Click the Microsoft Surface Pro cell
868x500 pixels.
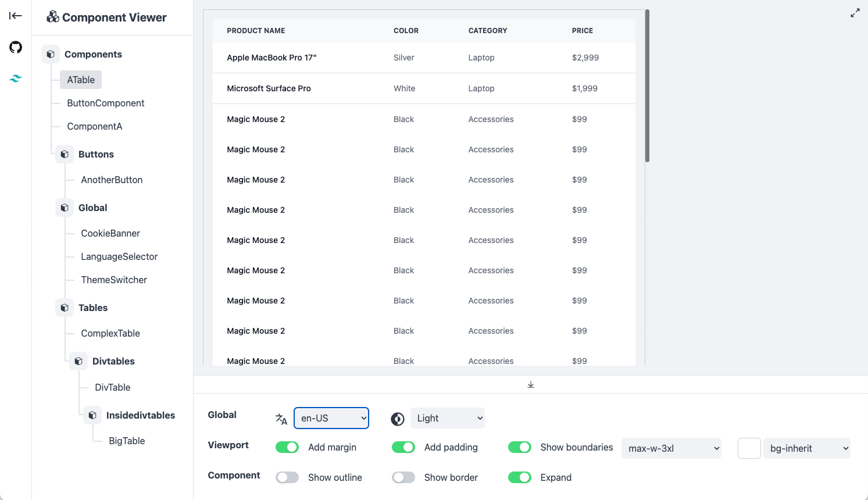(269, 88)
